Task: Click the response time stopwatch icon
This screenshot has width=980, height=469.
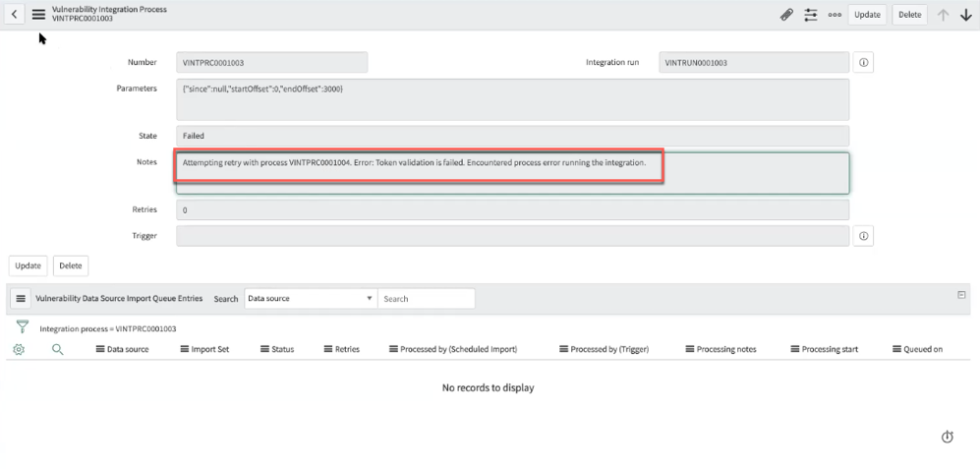Action: point(947,438)
